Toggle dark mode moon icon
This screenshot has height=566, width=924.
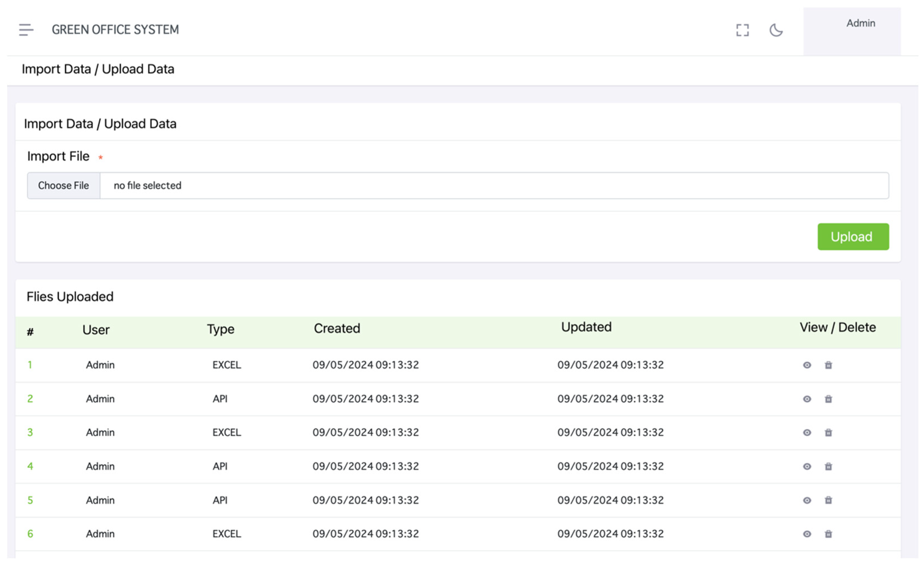(775, 30)
